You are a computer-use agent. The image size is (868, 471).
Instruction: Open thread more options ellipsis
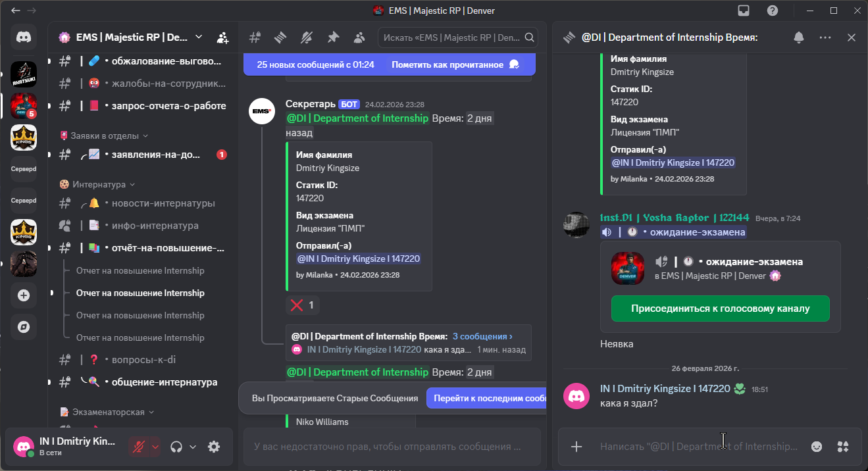[825, 37]
